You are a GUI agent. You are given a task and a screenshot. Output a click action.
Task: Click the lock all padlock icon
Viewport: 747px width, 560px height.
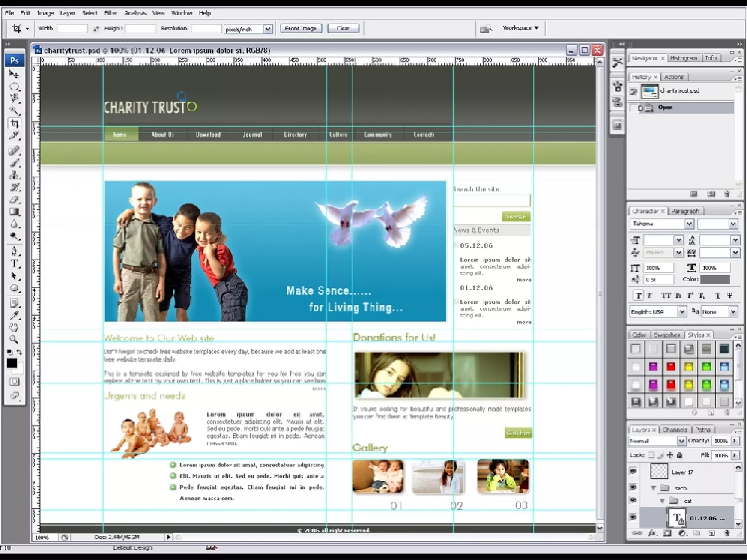(680, 455)
